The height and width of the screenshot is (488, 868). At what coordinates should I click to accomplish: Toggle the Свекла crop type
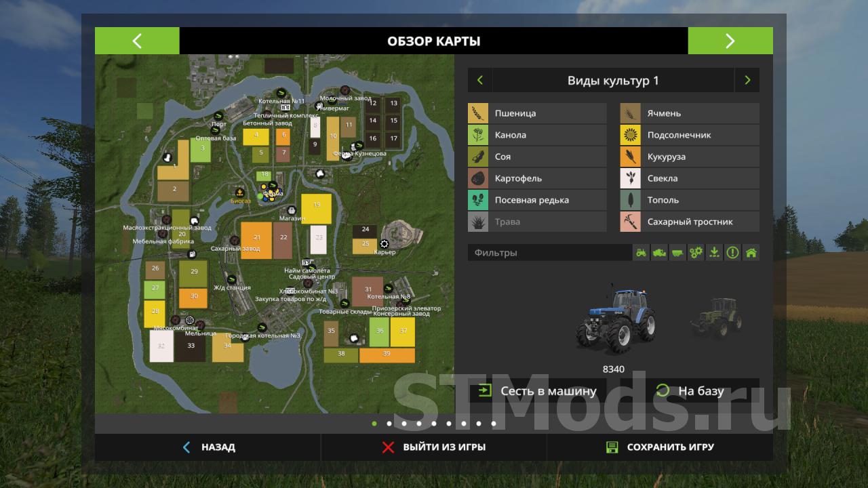pos(690,178)
